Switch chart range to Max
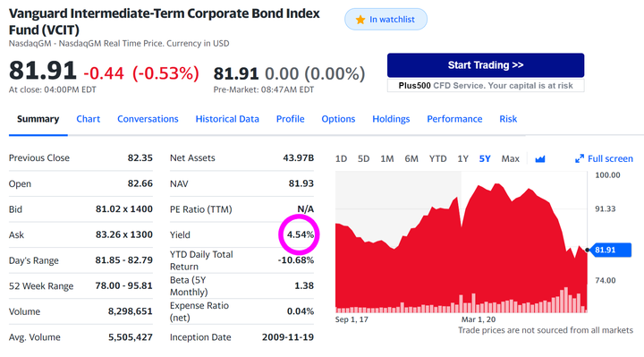The width and height of the screenshot is (644, 357). (x=510, y=158)
